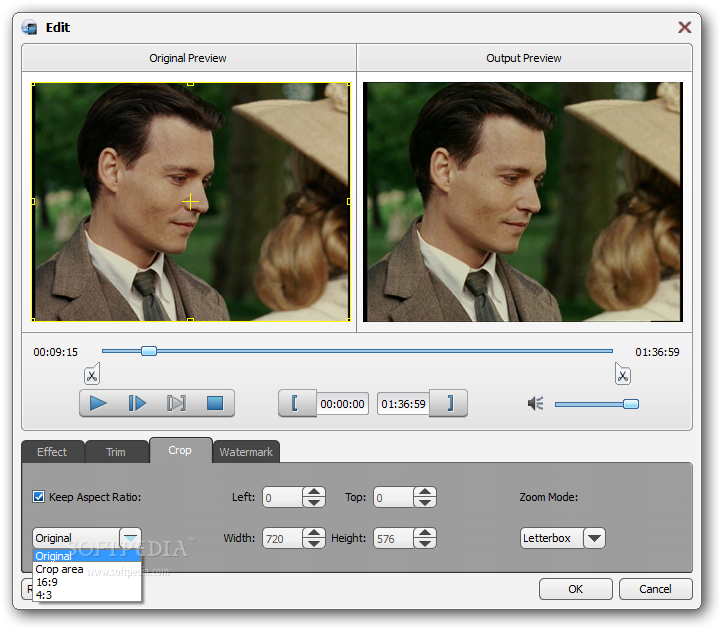Click the Play button
This screenshot has height=630, width=722.
(98, 403)
